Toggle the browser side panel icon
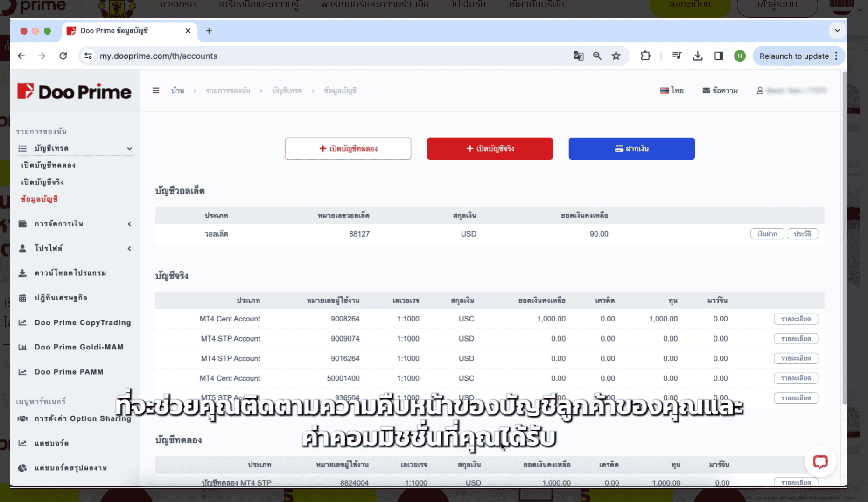Image resolution: width=868 pixels, height=502 pixels. click(x=719, y=56)
